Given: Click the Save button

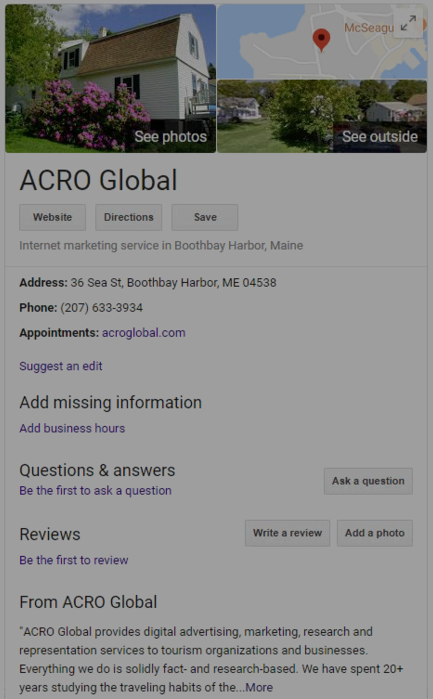Looking at the screenshot, I should [205, 217].
